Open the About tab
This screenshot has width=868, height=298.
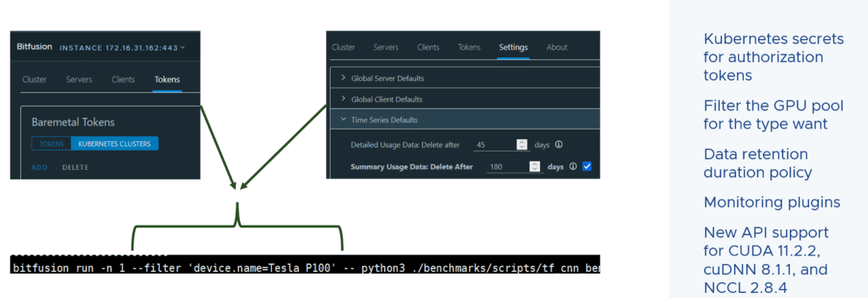tap(557, 47)
